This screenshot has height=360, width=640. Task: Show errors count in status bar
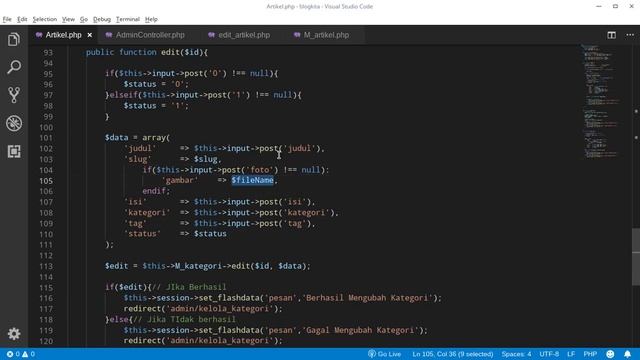(x=13, y=354)
